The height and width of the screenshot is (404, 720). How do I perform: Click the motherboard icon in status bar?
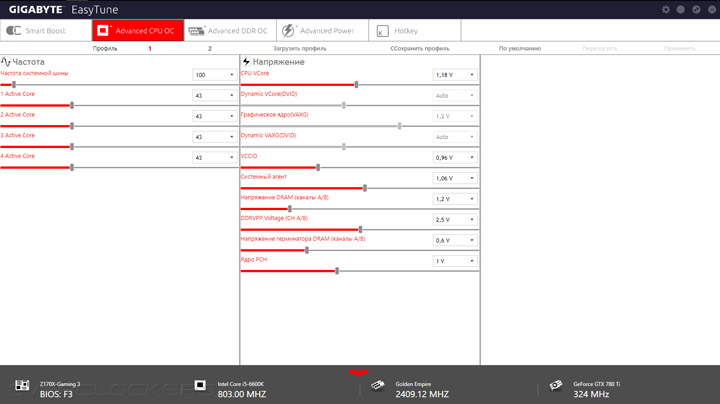click(22, 385)
